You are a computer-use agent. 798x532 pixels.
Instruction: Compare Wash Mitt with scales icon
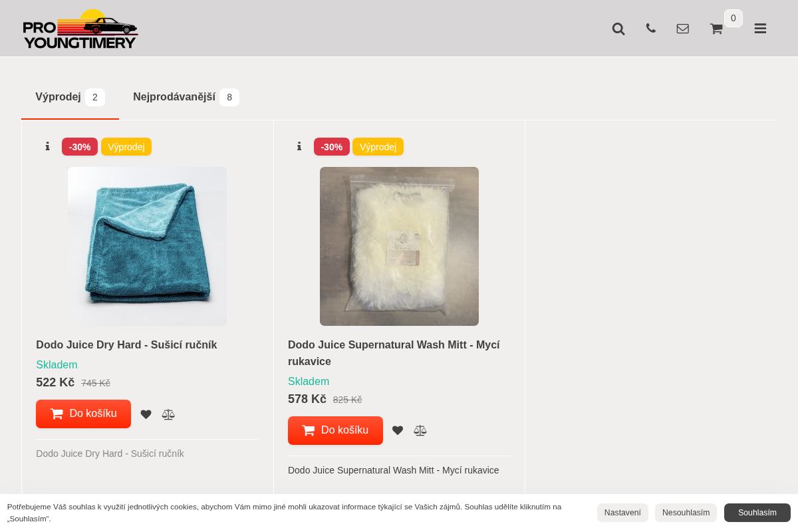pos(420,430)
